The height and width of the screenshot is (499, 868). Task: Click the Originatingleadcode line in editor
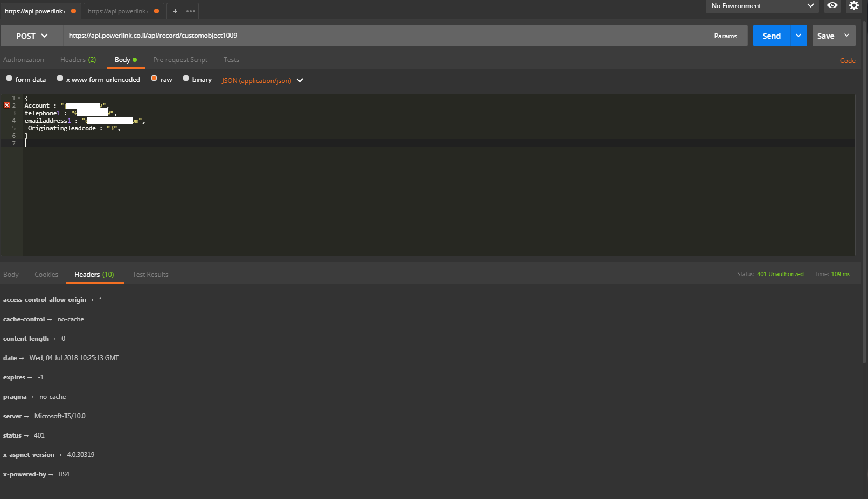pyautogui.click(x=74, y=128)
